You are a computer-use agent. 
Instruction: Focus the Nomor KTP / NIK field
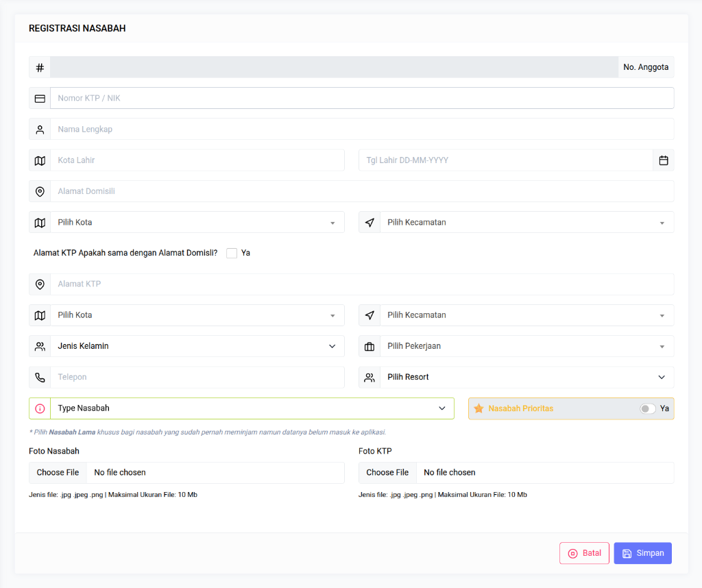tap(361, 99)
